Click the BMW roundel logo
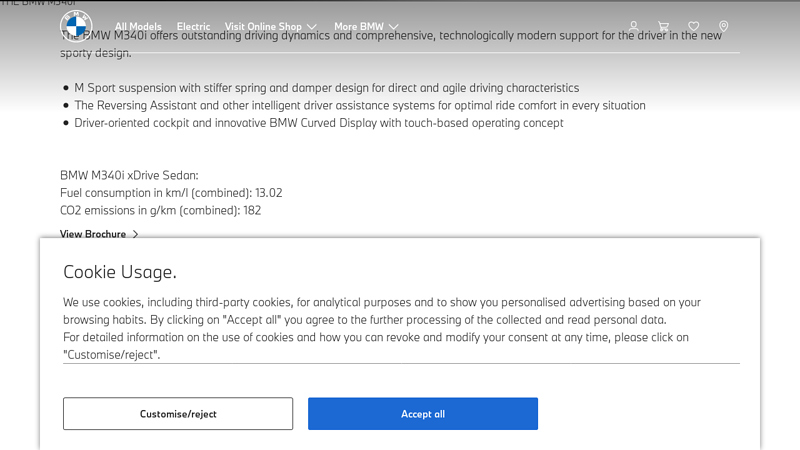 coord(76,26)
